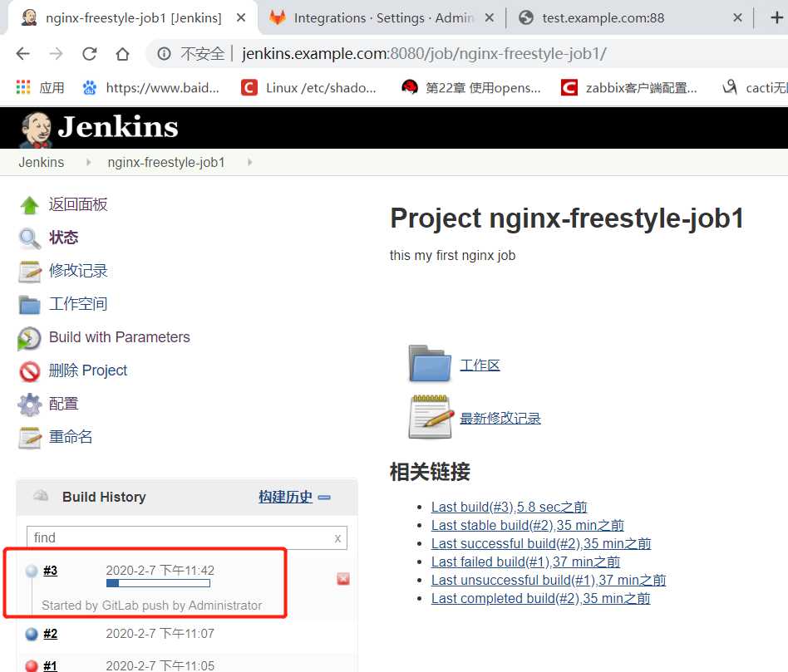Open a new browser tab
Viewport: 788px width, 672px height.
click(x=776, y=18)
